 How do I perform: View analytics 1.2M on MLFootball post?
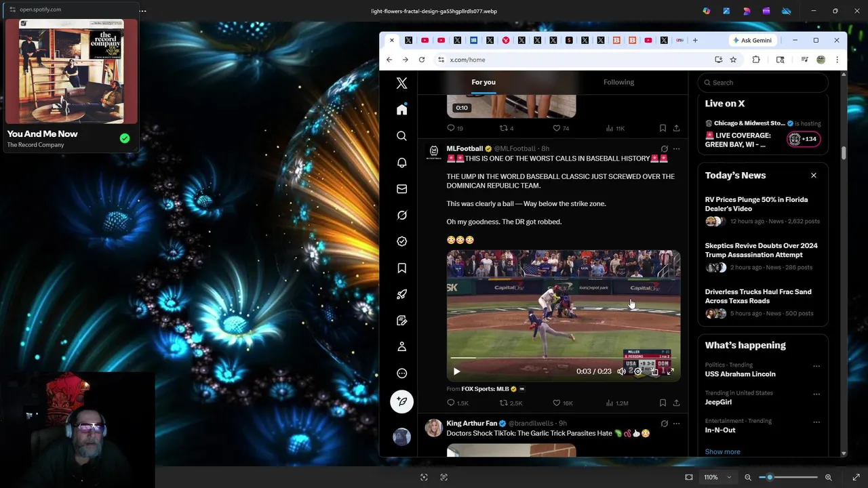point(616,403)
